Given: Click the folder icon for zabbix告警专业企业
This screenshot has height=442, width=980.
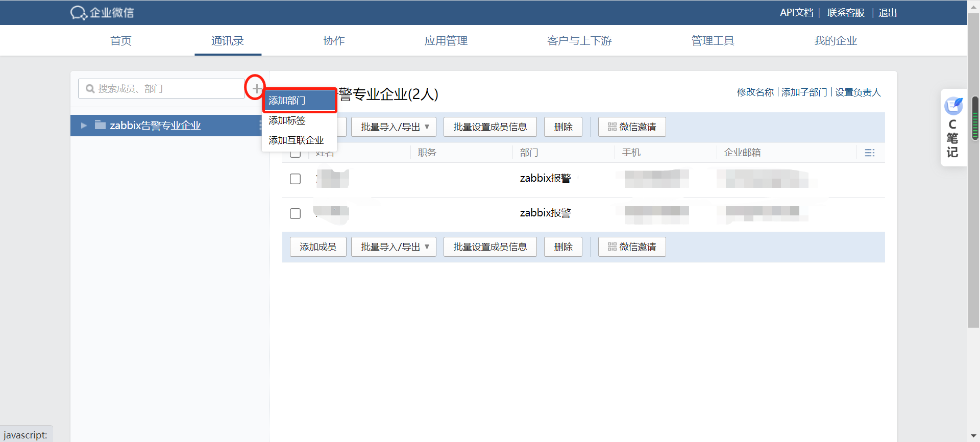Looking at the screenshot, I should pyautogui.click(x=100, y=125).
